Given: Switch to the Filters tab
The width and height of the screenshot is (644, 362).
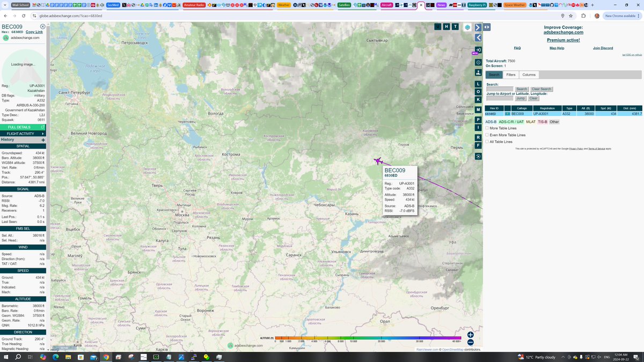Looking at the screenshot, I should pyautogui.click(x=511, y=75).
